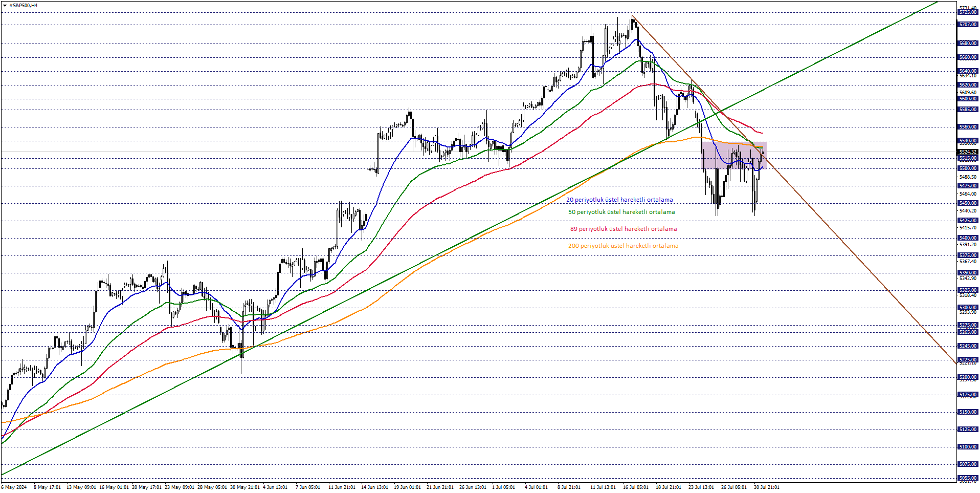980x493 pixels.
Task: Select the 20 periyotluk üstel hareketli ortalama label
Action: 619,200
